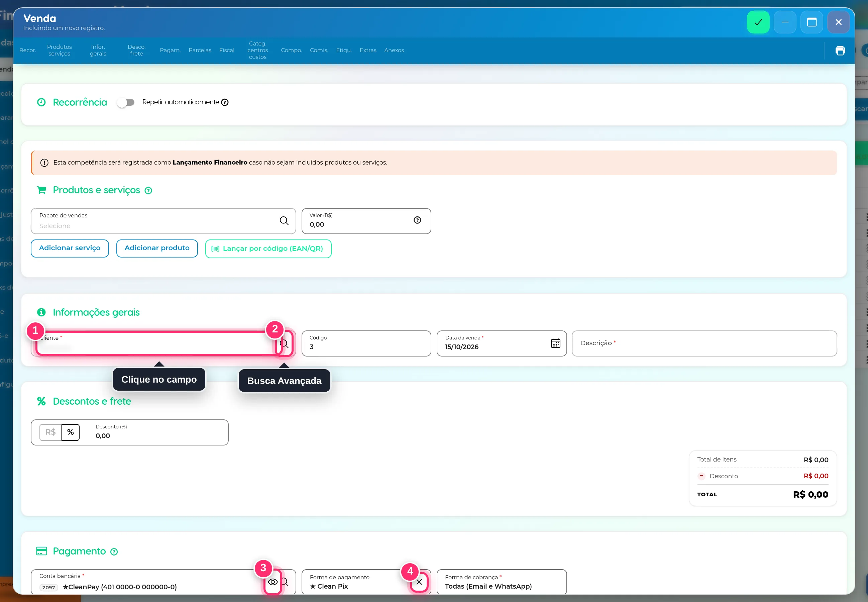Open the Cliente advanced search magnifier

284,343
